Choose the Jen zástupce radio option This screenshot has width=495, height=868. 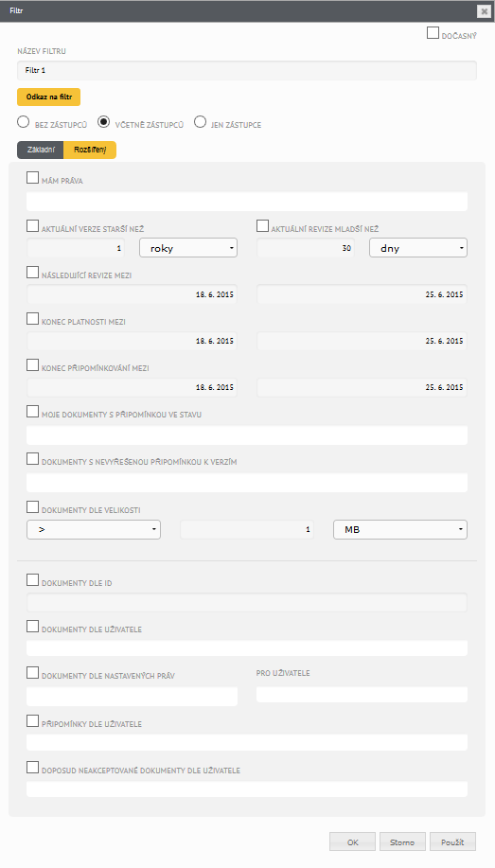[200, 122]
